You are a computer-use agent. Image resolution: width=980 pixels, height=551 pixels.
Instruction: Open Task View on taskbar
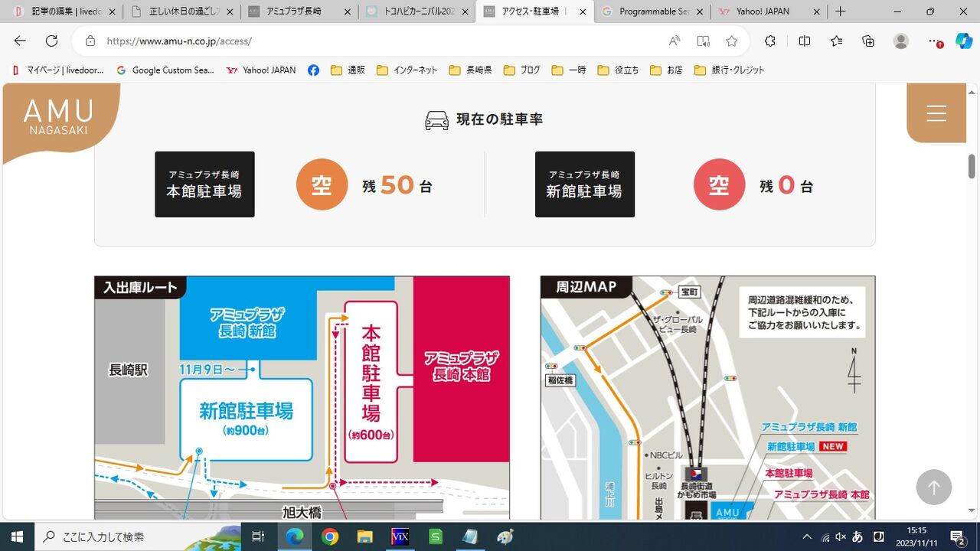pyautogui.click(x=258, y=536)
